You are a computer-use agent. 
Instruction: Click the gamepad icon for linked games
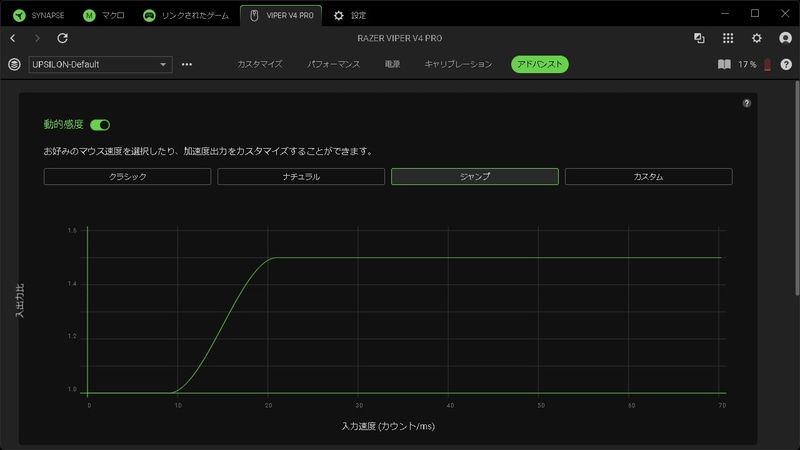click(x=149, y=15)
